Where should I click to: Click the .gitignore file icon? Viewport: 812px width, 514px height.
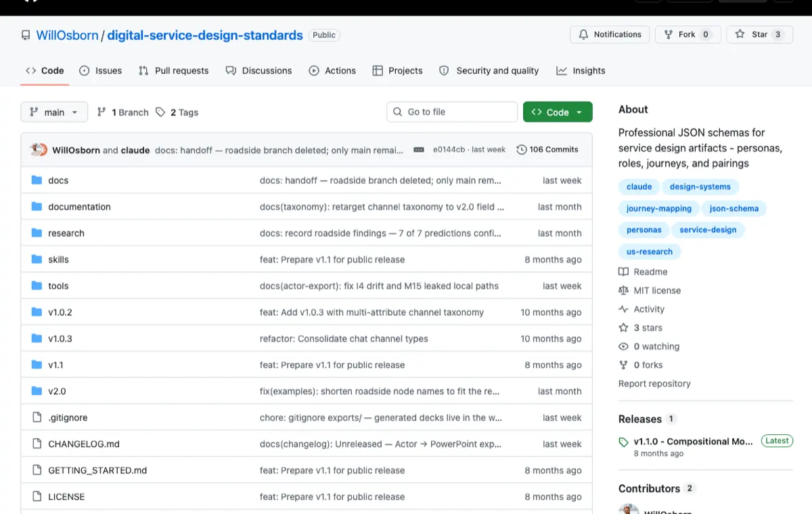pos(37,418)
